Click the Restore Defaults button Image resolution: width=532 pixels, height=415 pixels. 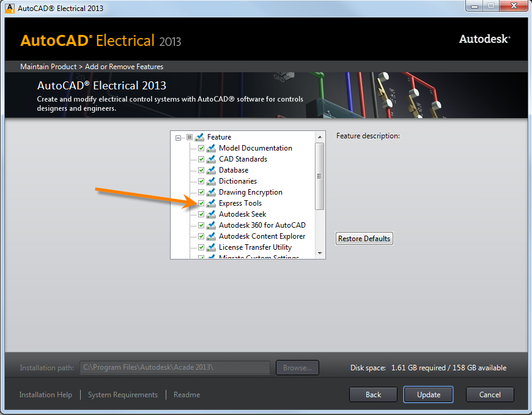click(x=364, y=238)
